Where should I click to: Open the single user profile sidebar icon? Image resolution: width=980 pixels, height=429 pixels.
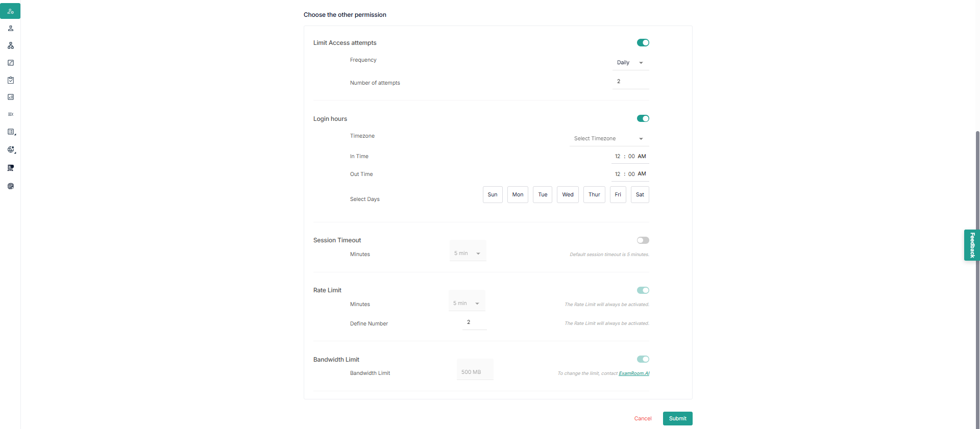[x=10, y=29]
